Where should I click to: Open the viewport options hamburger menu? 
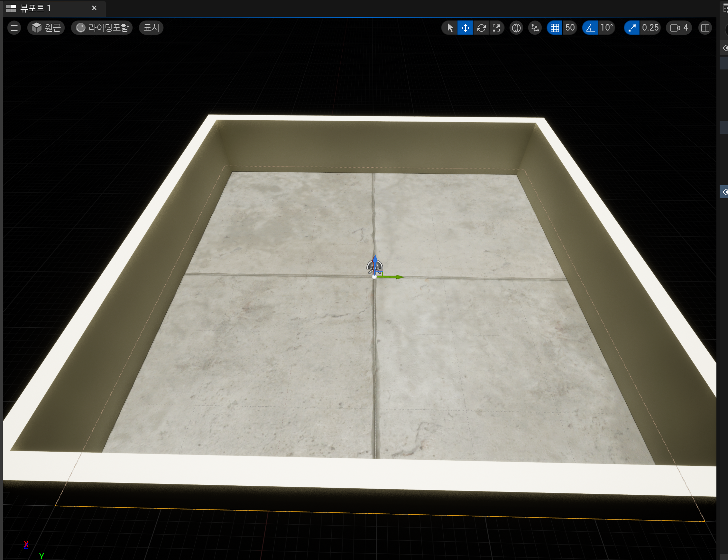coord(14,28)
